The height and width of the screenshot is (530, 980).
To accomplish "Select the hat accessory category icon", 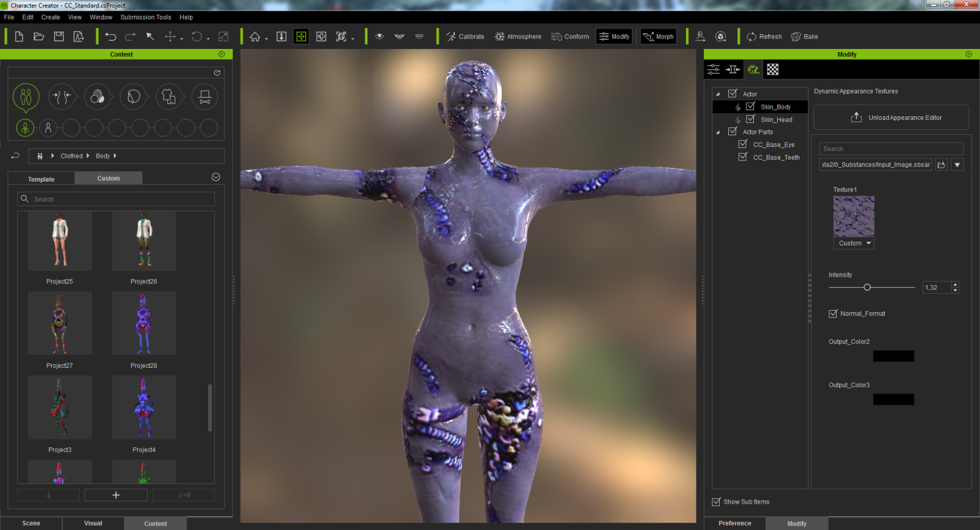I will pyautogui.click(x=205, y=97).
